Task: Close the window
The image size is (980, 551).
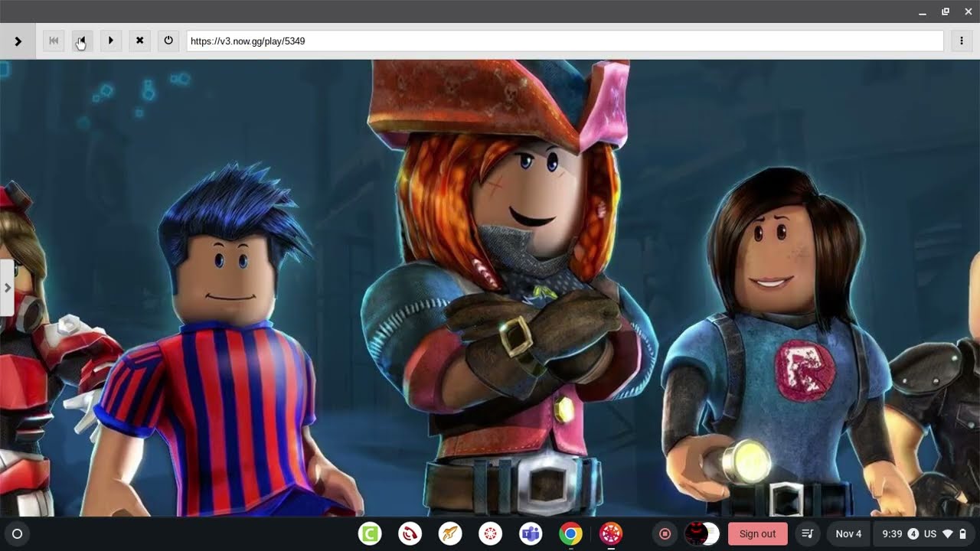Action: pos(969,11)
